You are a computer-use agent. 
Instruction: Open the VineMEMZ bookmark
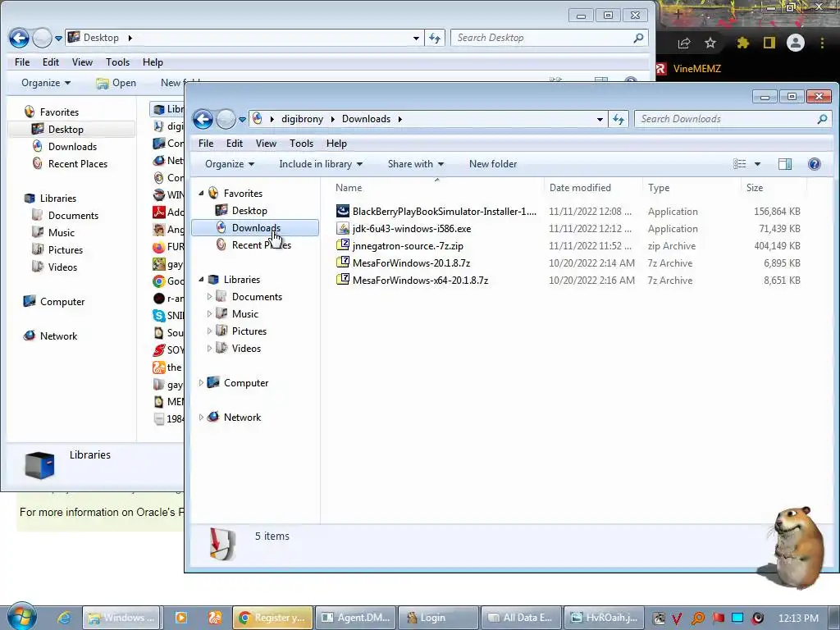[689, 69]
